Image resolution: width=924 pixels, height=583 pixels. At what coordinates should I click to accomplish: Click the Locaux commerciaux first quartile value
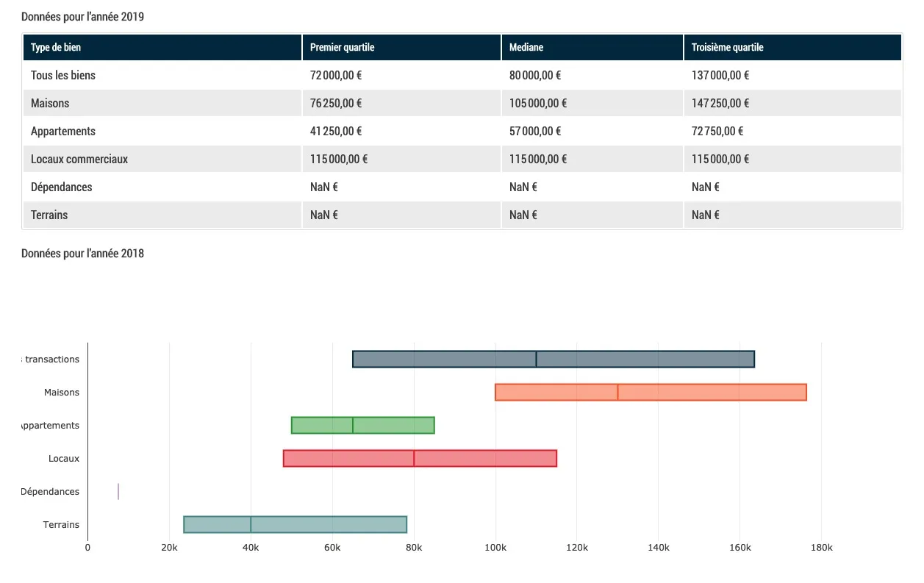pyautogui.click(x=339, y=159)
